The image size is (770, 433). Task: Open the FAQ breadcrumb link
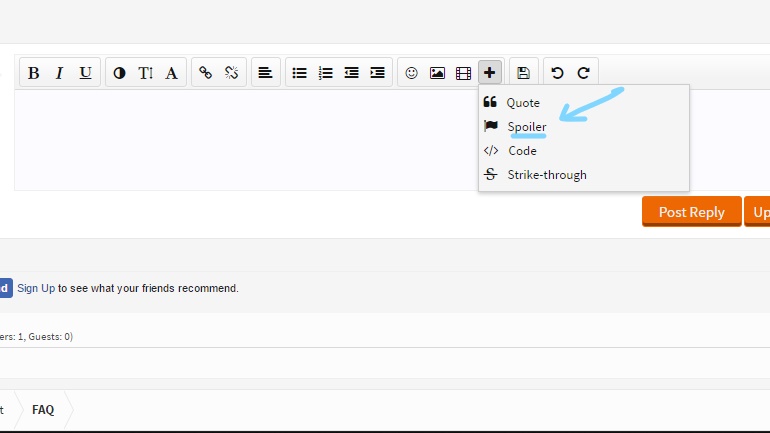point(43,409)
